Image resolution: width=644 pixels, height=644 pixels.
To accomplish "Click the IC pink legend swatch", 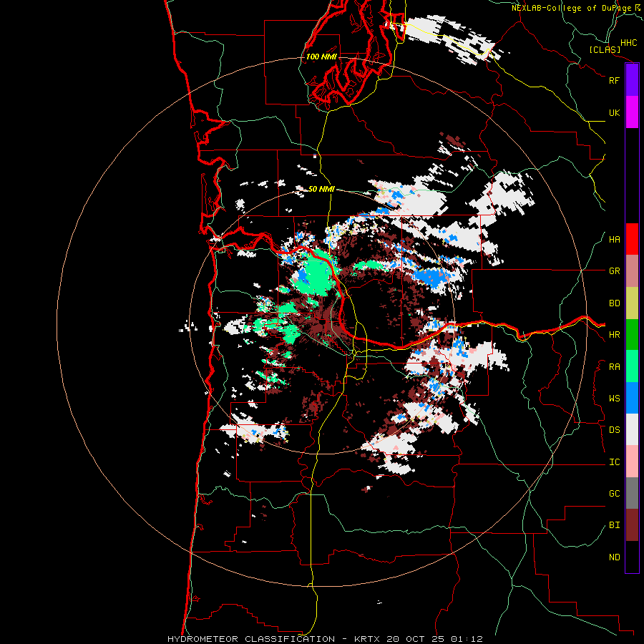I will (x=632, y=462).
